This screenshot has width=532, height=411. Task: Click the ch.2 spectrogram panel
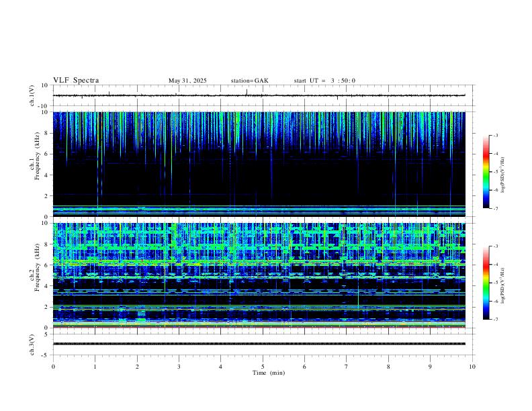(x=259, y=275)
